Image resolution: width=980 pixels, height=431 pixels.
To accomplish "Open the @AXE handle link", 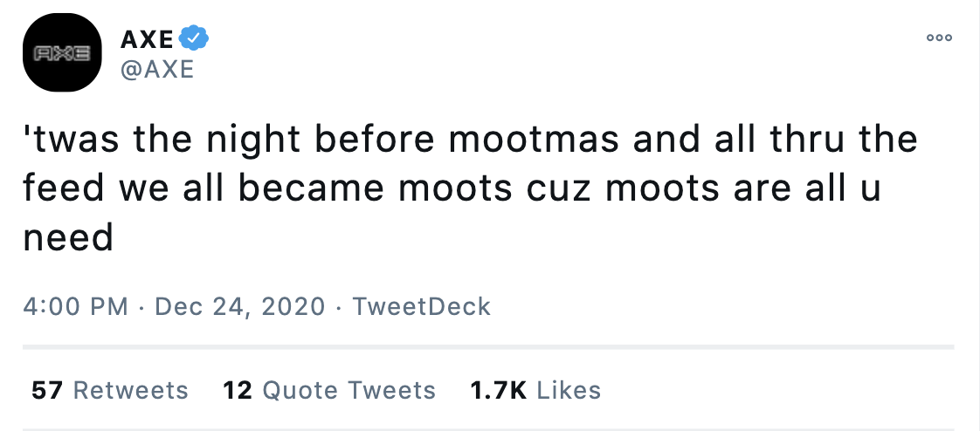I will pyautogui.click(x=156, y=69).
